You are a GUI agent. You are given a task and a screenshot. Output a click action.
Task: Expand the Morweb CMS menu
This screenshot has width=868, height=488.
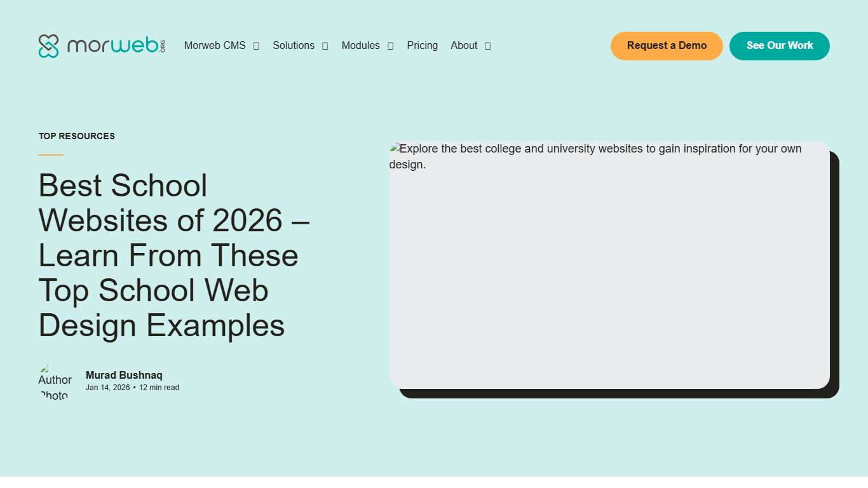(215, 45)
